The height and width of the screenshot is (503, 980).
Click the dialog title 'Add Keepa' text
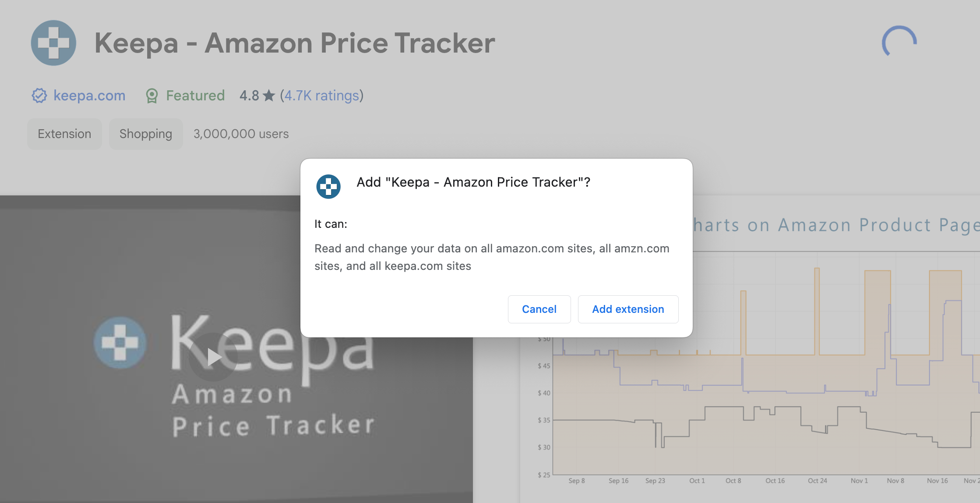[x=473, y=182]
